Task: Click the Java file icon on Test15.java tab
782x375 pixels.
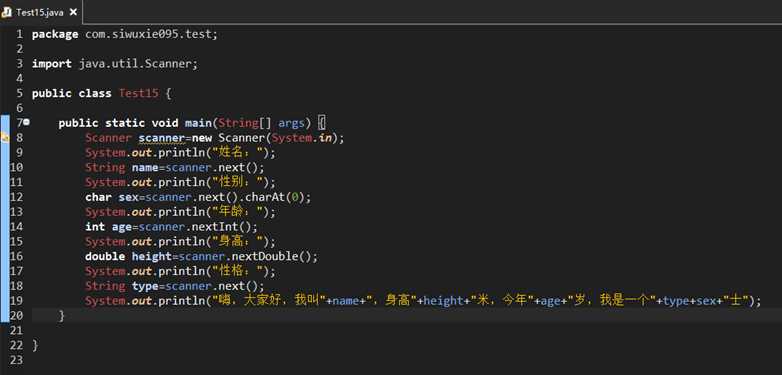Action: 7,12
